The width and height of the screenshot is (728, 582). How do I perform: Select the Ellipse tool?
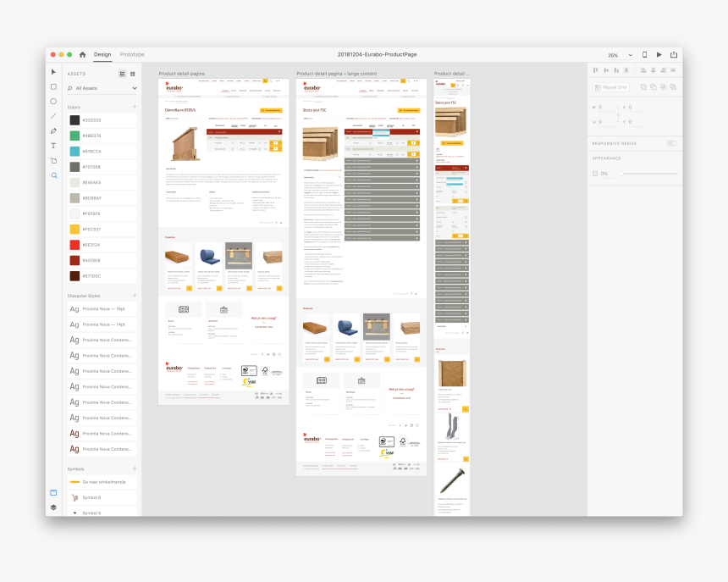(x=53, y=102)
